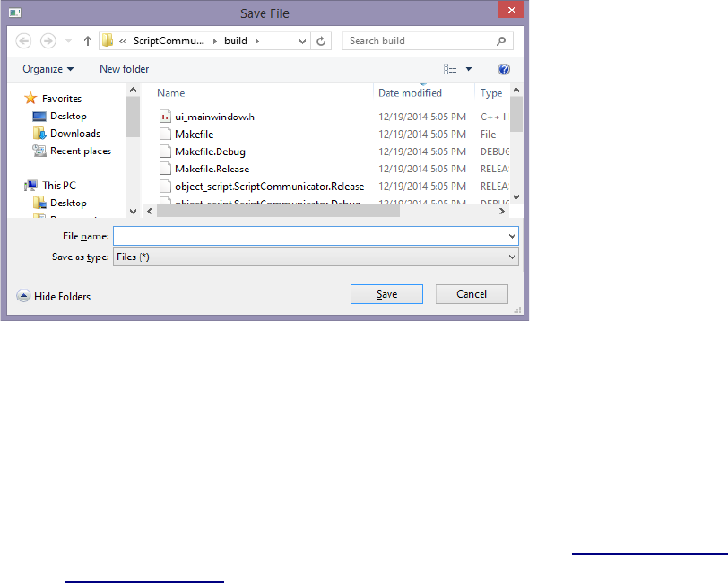Go back with the Back arrow button
Image resolution: width=728 pixels, height=583 pixels.
(x=23, y=41)
